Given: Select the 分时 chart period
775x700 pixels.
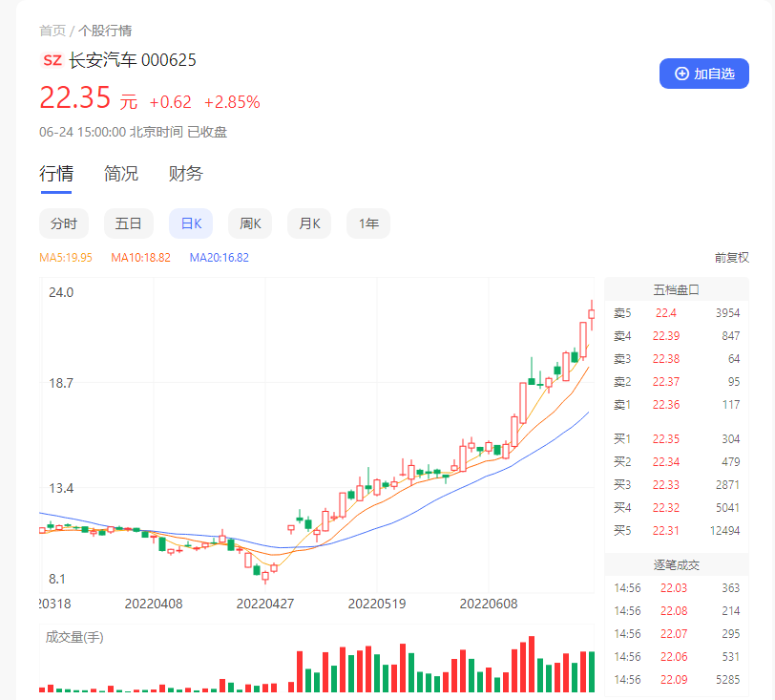Looking at the screenshot, I should 64,223.
